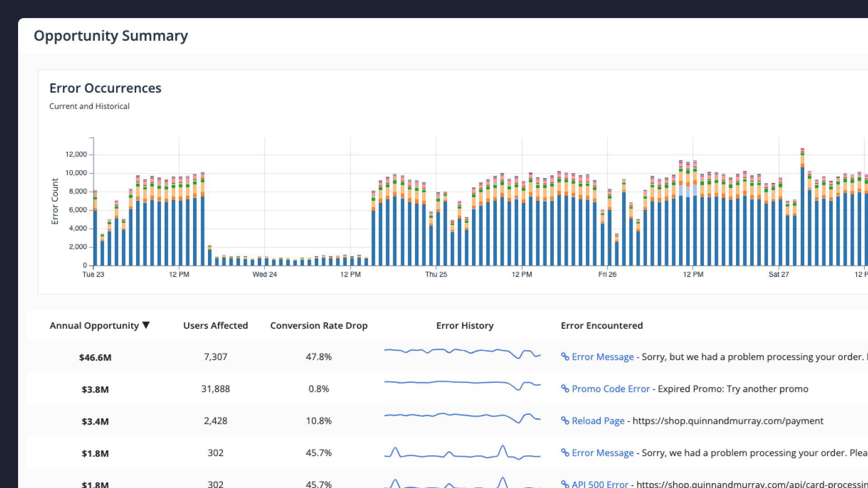Click the $3.8M opportunity value
868x488 pixels.
(x=95, y=389)
